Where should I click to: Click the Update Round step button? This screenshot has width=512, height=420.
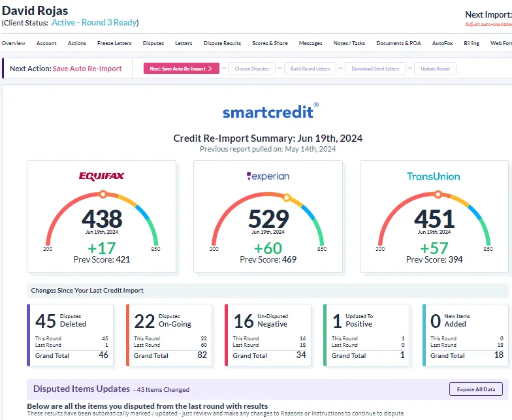coord(435,69)
